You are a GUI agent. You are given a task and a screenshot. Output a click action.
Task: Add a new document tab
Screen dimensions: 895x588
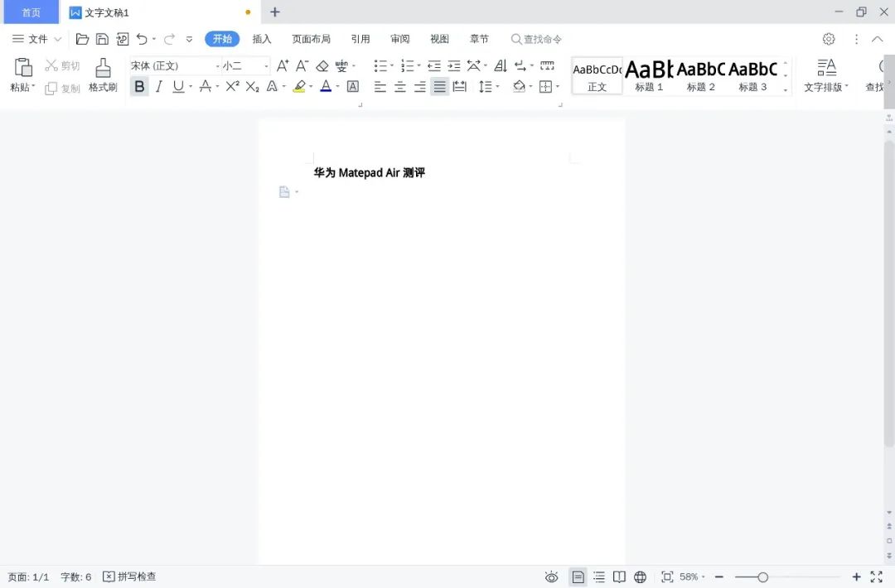coord(275,12)
